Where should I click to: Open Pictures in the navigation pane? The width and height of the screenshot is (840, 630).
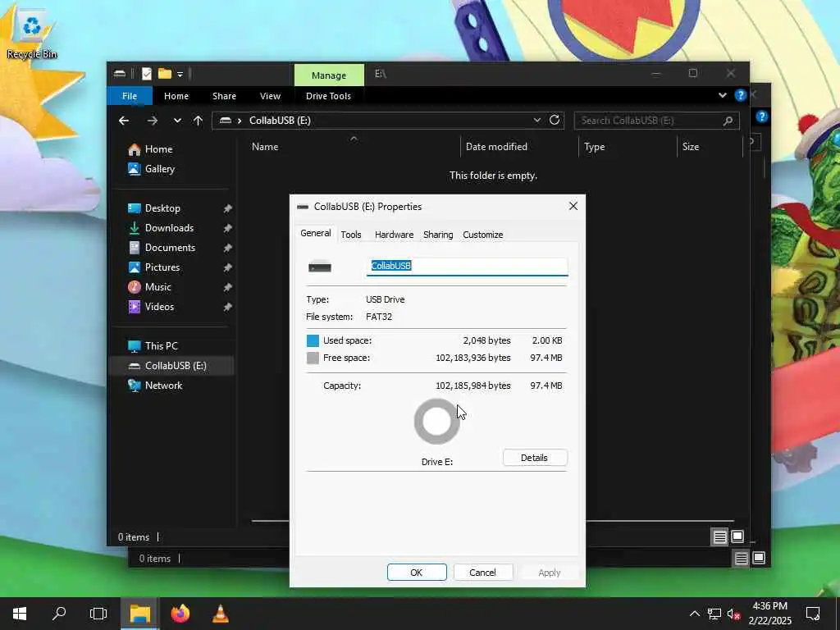(x=162, y=267)
